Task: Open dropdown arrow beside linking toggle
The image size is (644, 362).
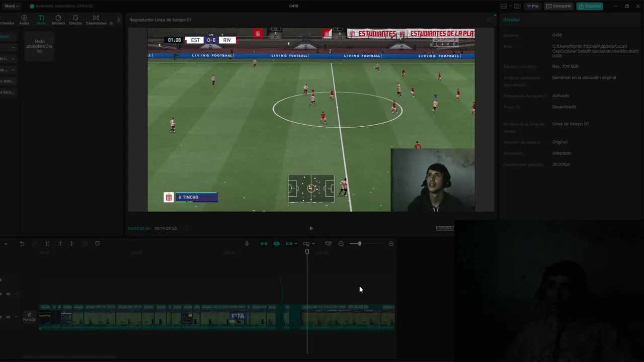Action: click(x=295, y=244)
